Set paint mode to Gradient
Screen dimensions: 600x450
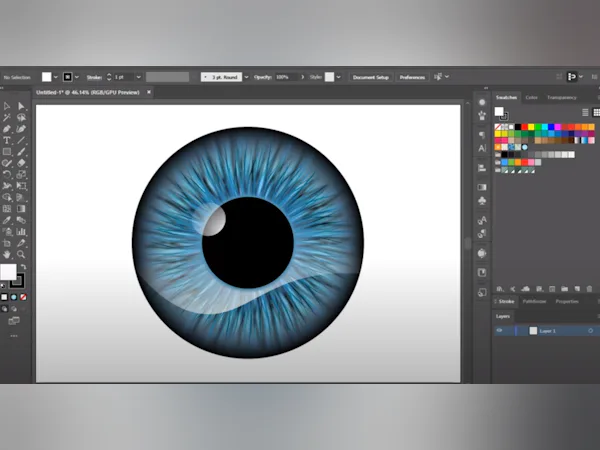click(14, 297)
